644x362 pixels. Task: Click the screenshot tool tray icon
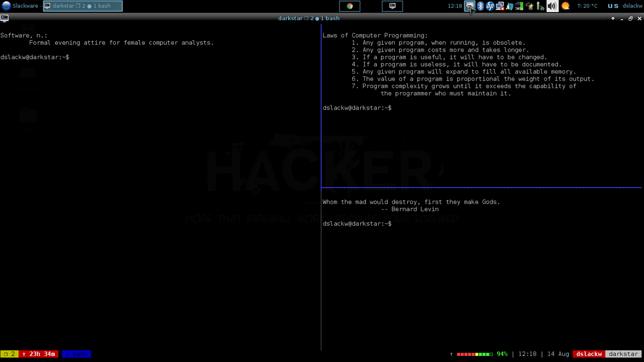click(469, 6)
